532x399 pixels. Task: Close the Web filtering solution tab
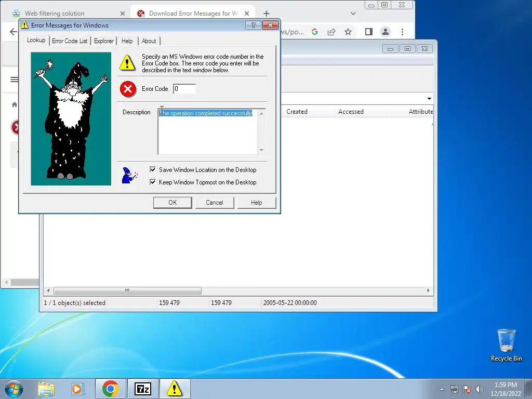click(x=123, y=14)
